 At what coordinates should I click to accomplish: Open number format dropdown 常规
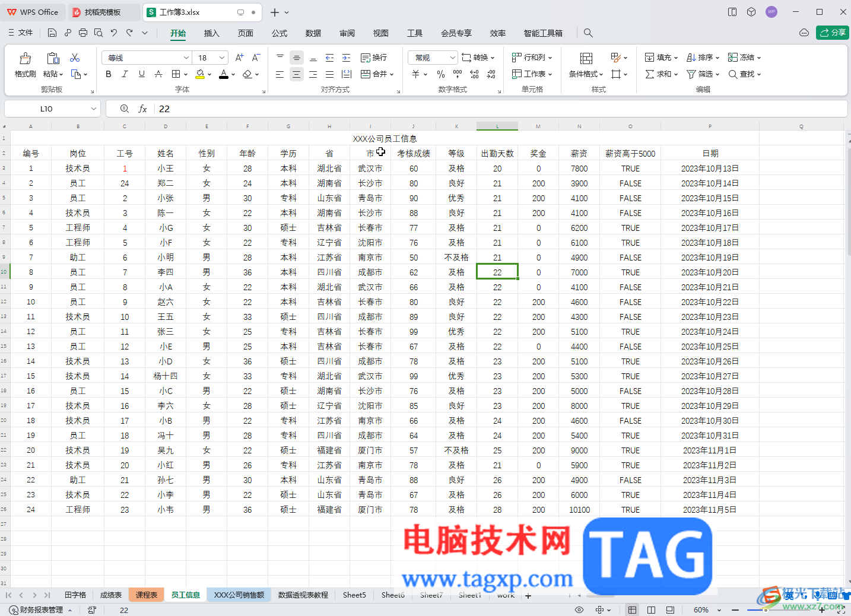453,58
